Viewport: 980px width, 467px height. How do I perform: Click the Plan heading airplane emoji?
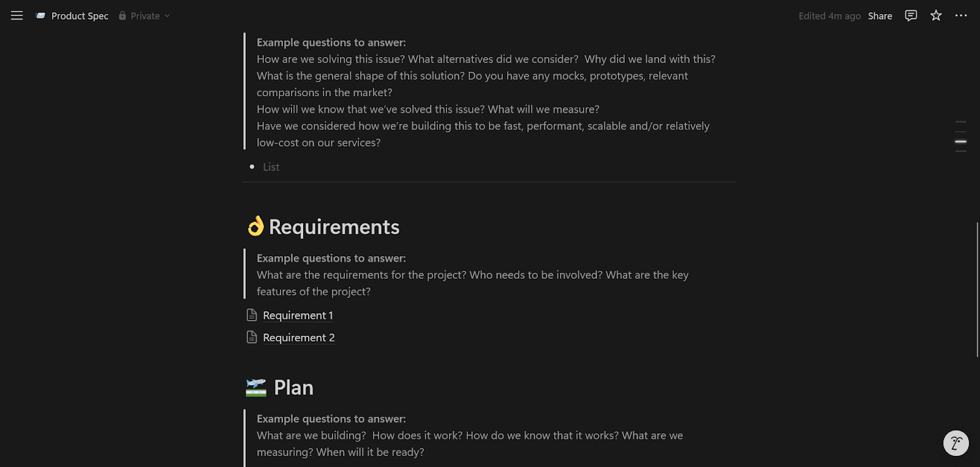pos(256,387)
